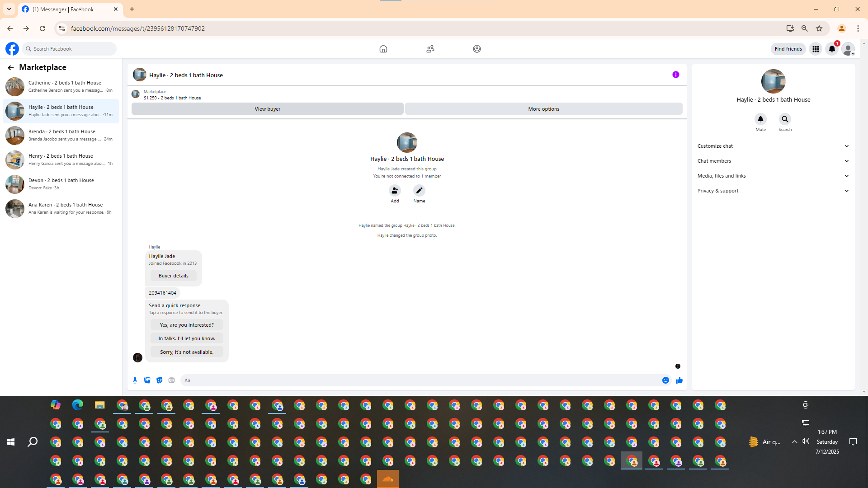868x488 pixels.
Task: Click the View buyer button
Action: coord(267,109)
